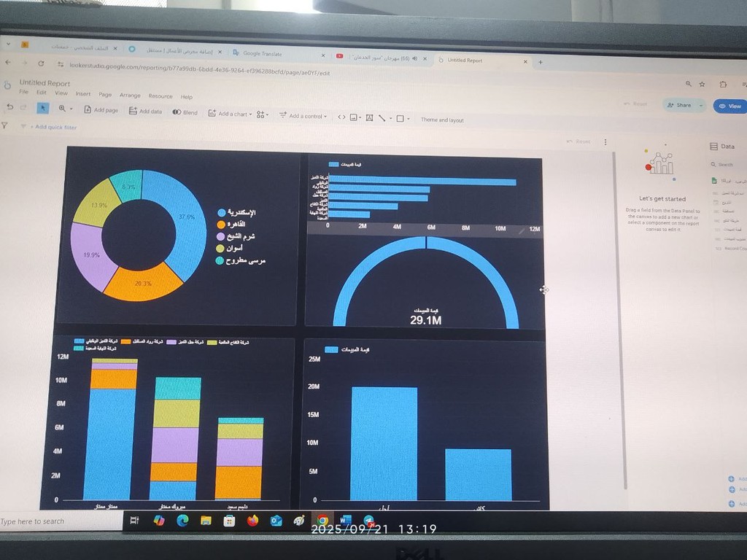Click the Windows taskbar search box

pos(61,521)
